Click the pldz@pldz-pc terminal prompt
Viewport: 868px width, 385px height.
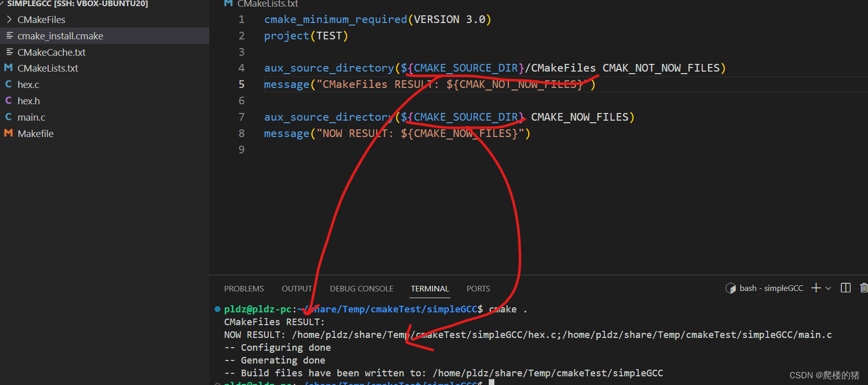(258, 309)
